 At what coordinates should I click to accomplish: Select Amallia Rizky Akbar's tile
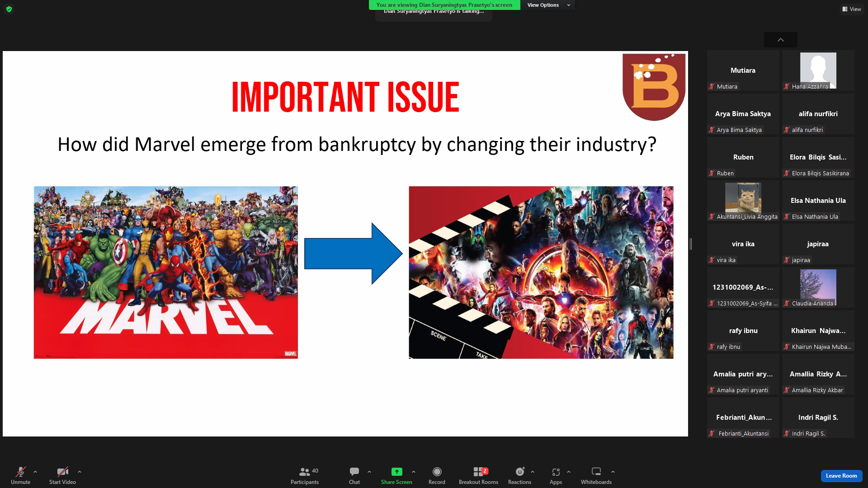click(818, 374)
